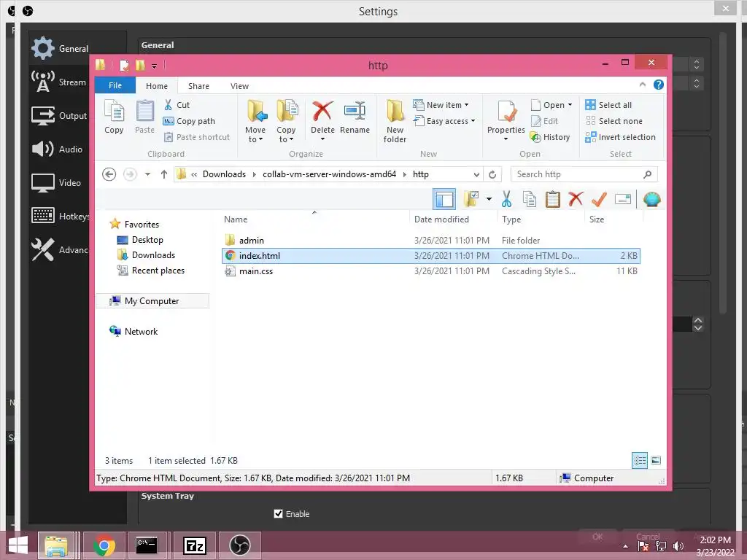Select the index.html file

(430, 256)
